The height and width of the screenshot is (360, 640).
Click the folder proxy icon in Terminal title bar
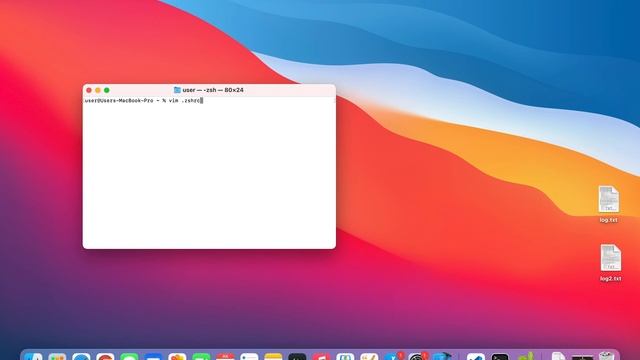177,90
